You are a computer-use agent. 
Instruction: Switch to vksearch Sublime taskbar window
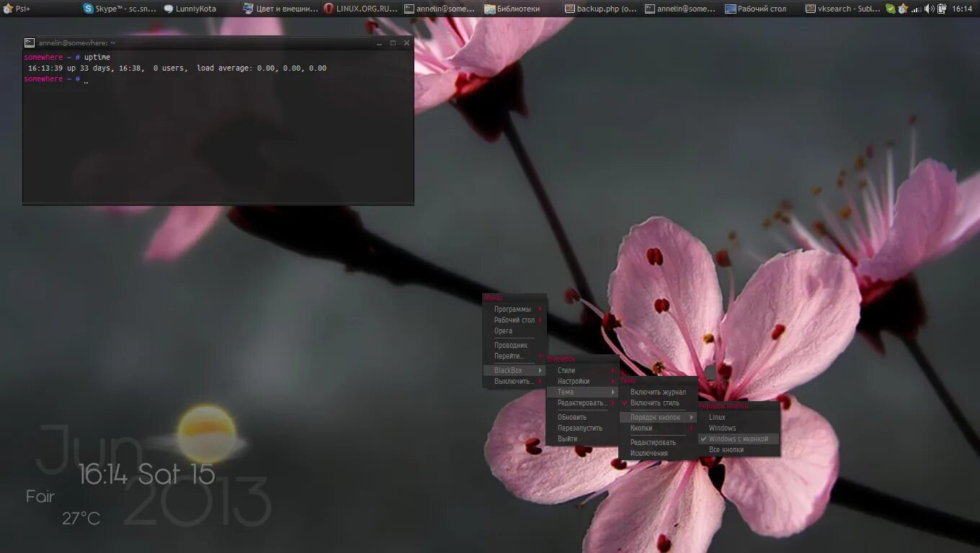point(842,9)
